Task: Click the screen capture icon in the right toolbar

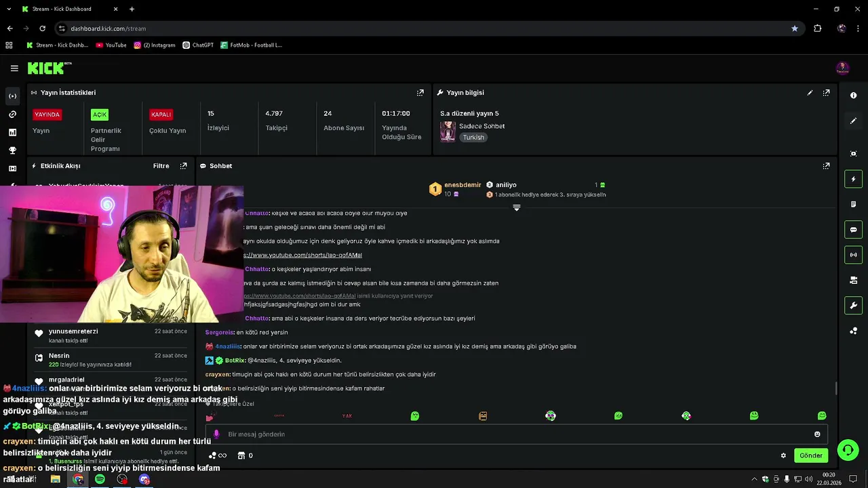Action: point(854,154)
